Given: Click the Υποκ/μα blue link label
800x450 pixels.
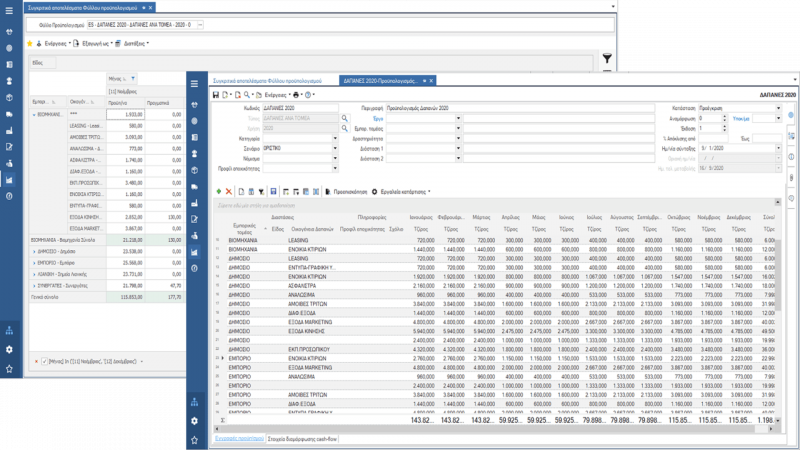Looking at the screenshot, I should click(x=741, y=118).
